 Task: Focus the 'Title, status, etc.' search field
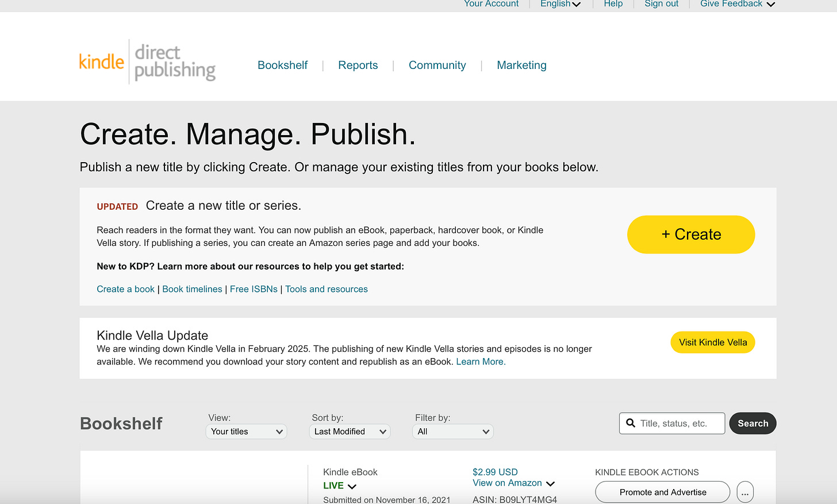672,424
